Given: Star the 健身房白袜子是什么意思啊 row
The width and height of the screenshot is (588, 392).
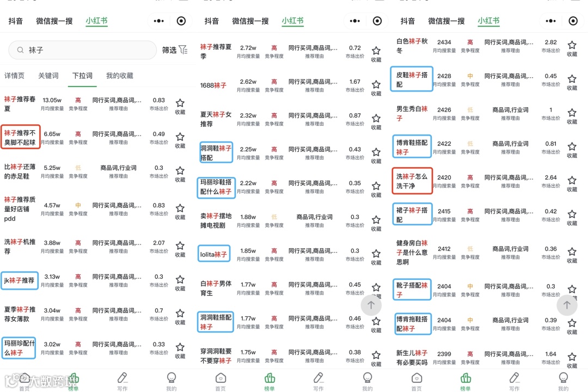Looking at the screenshot, I should click(x=572, y=252).
